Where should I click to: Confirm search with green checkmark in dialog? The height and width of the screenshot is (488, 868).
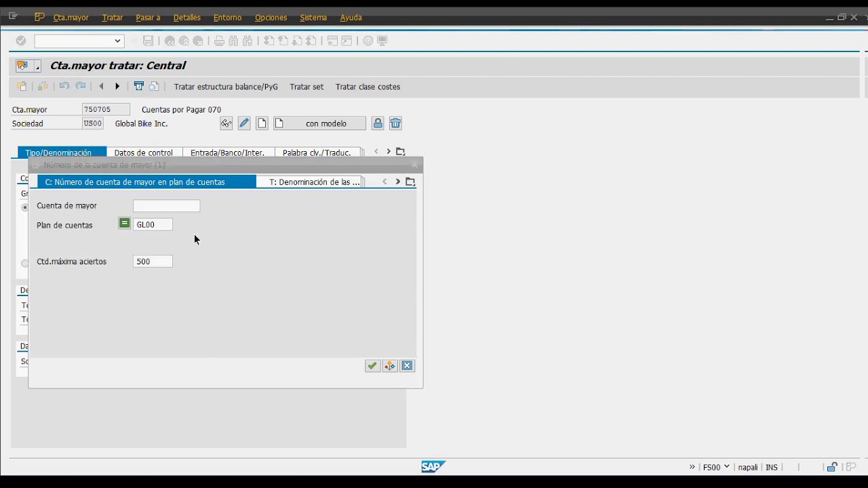pyautogui.click(x=372, y=365)
